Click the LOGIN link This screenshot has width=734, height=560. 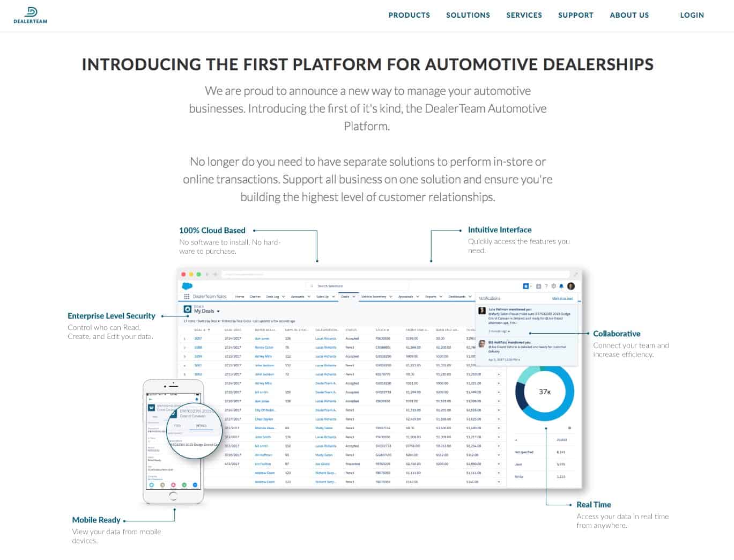[x=692, y=15]
